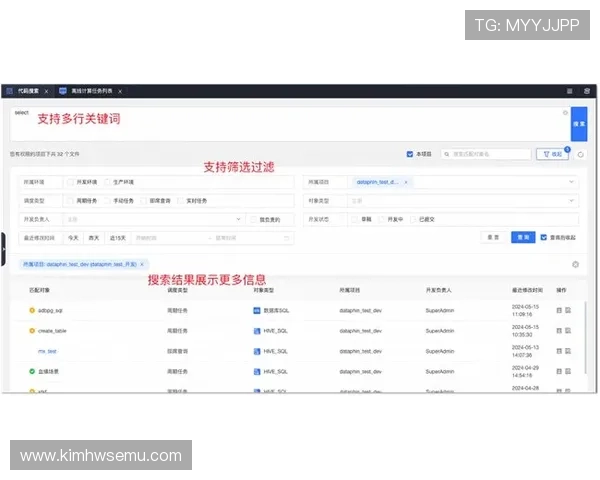
Task: Click second action icon in 2024-04-29 row
Action: click(568, 371)
